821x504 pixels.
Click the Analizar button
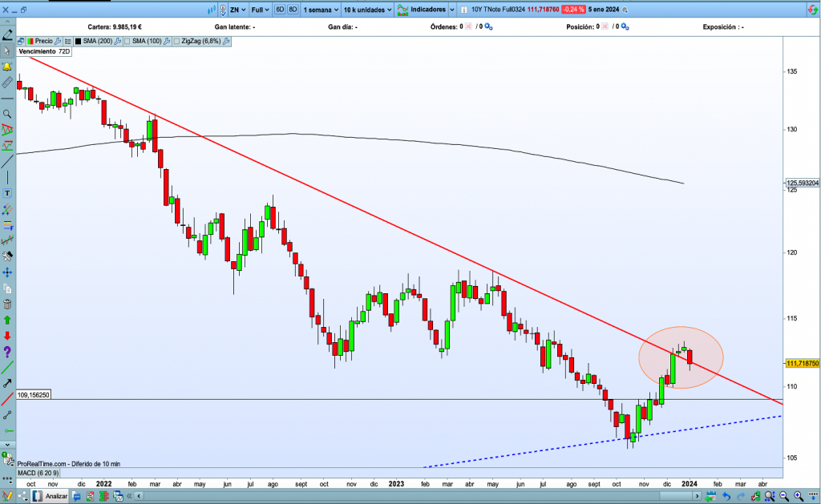click(x=50, y=496)
